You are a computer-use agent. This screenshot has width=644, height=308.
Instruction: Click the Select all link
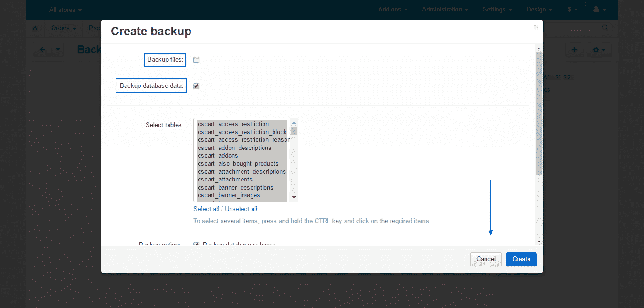click(x=206, y=209)
